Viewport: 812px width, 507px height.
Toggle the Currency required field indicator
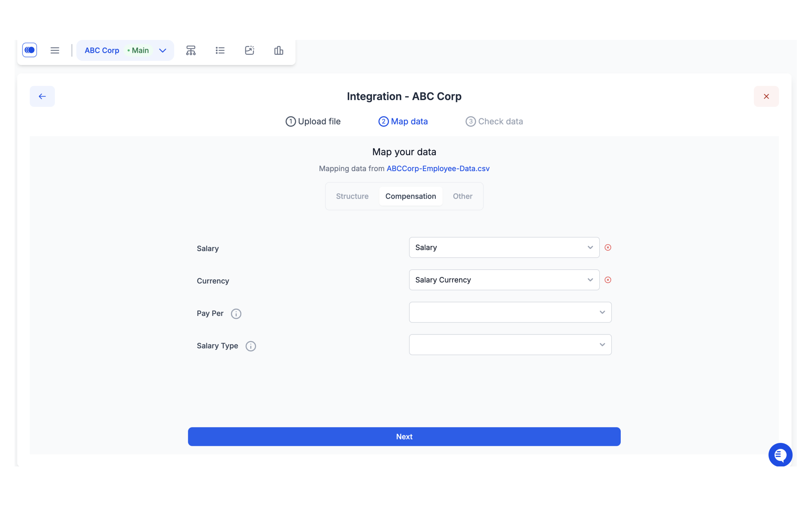(608, 280)
